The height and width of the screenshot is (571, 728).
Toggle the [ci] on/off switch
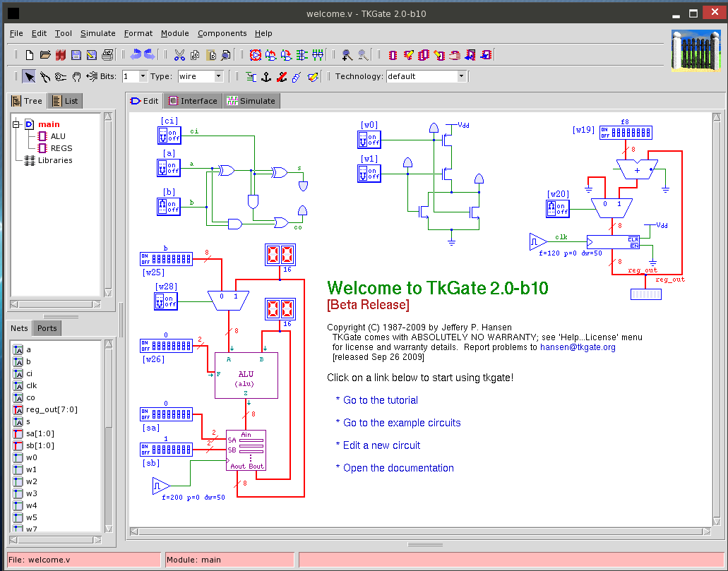click(x=169, y=135)
